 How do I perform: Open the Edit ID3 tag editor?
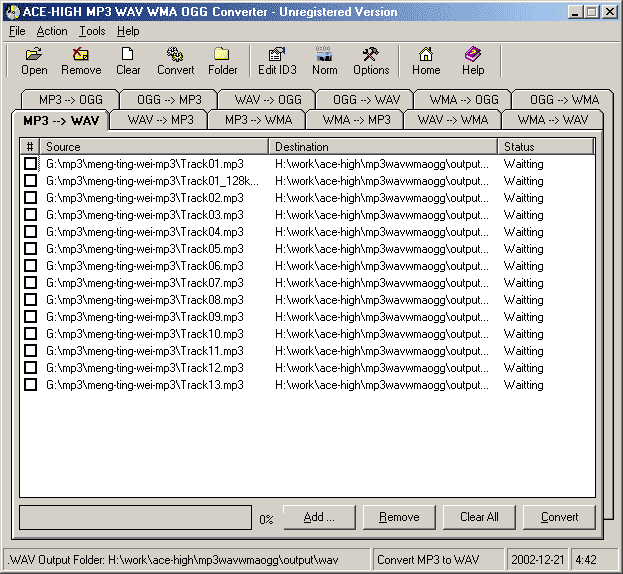point(277,61)
